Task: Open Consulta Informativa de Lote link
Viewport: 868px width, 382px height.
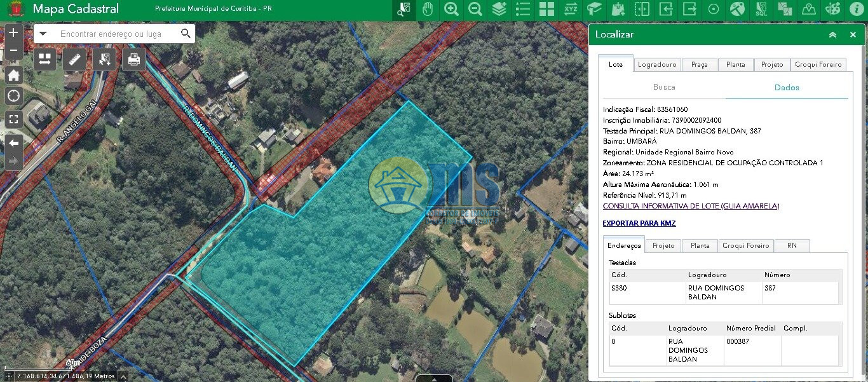Action: point(691,206)
